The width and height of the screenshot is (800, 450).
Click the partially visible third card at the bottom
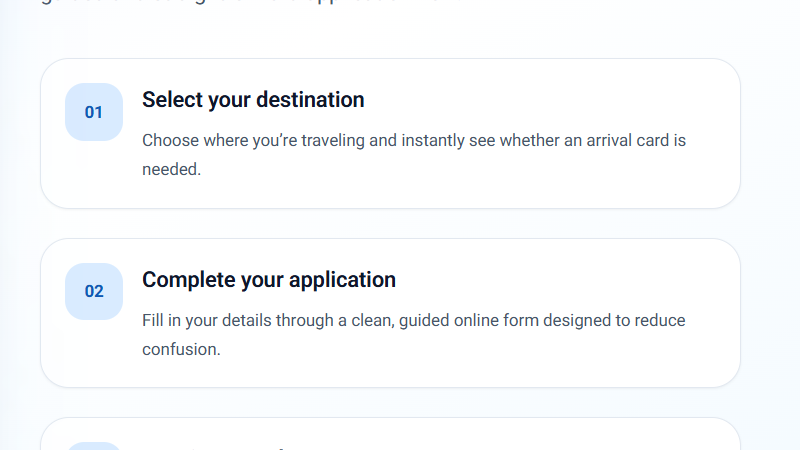(x=390, y=434)
